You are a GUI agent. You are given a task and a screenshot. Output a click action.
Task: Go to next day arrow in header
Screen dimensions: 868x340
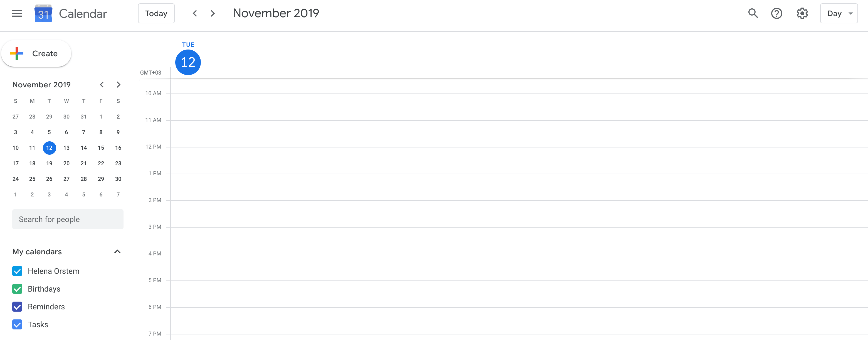[x=213, y=13]
